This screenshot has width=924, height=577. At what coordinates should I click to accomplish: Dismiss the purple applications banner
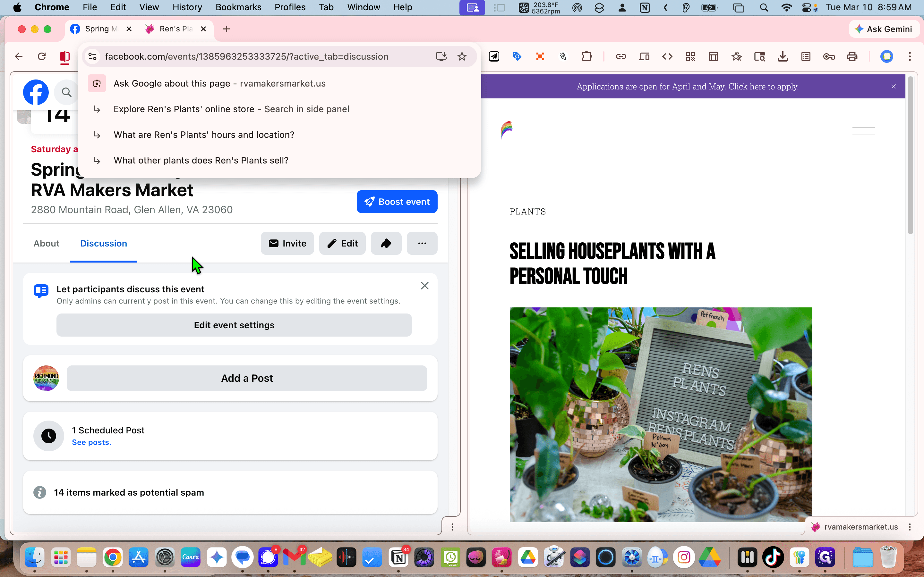(x=894, y=87)
